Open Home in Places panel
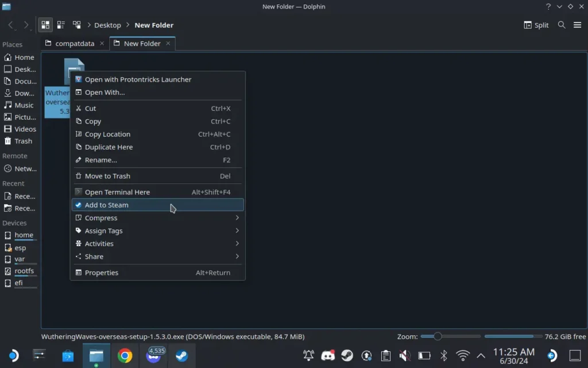The height and width of the screenshot is (368, 588). pyautogui.click(x=20, y=57)
